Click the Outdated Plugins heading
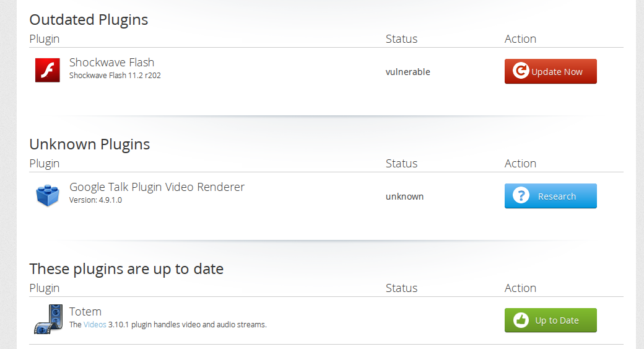The image size is (644, 349). click(x=89, y=20)
